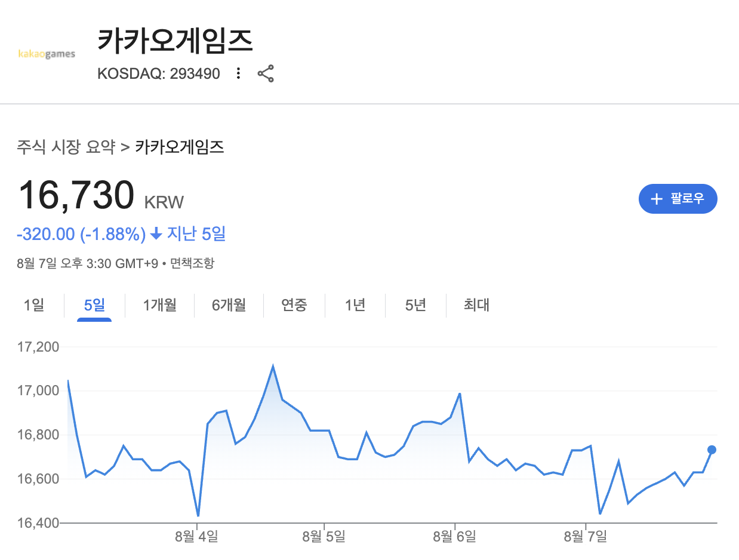Select the 1년 range tab
Image resolution: width=739 pixels, height=560 pixels.
pos(355,305)
